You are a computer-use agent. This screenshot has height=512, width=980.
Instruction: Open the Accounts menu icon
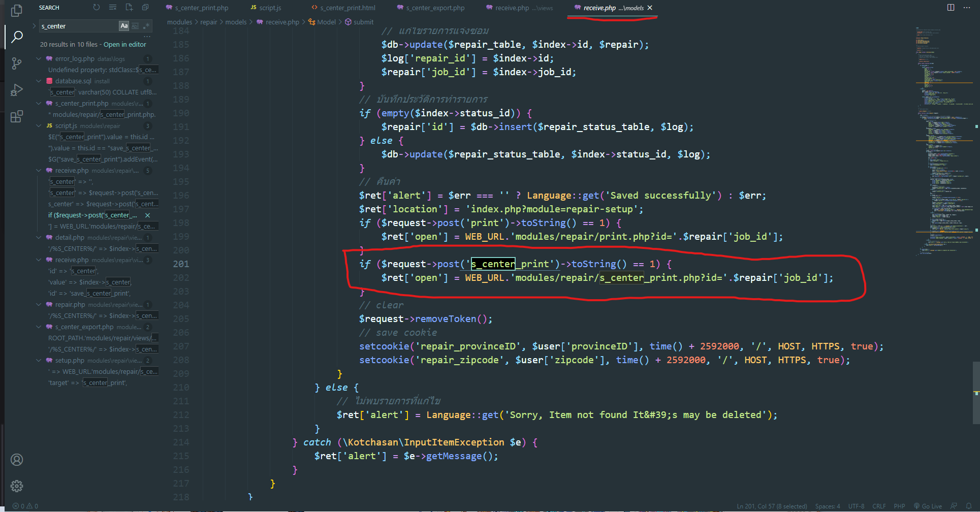pyautogui.click(x=16, y=460)
